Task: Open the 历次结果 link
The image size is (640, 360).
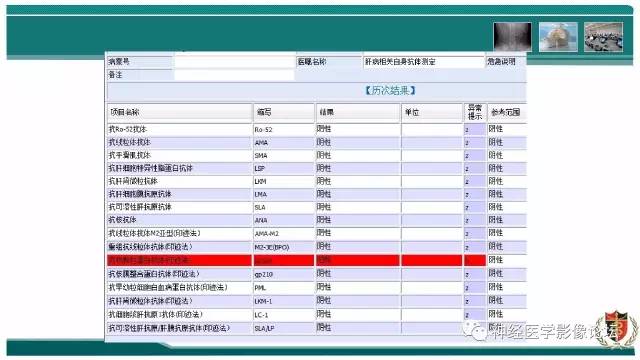Action: [391, 90]
